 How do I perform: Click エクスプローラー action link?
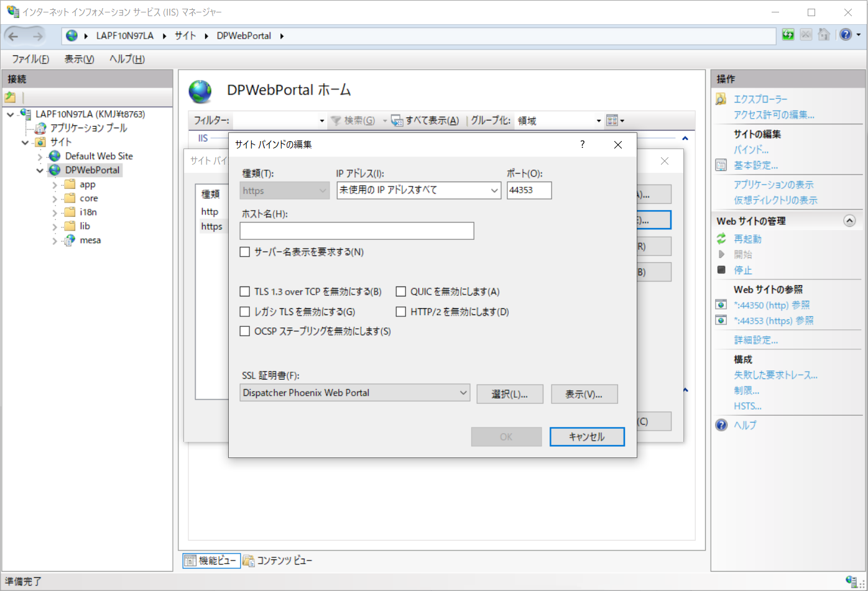pyautogui.click(x=760, y=99)
